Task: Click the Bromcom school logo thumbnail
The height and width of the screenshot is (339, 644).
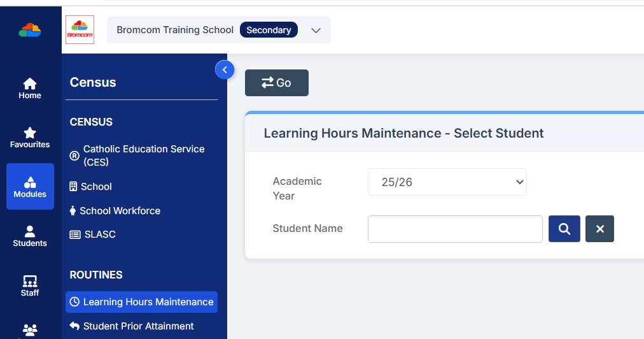Action: pyautogui.click(x=80, y=30)
